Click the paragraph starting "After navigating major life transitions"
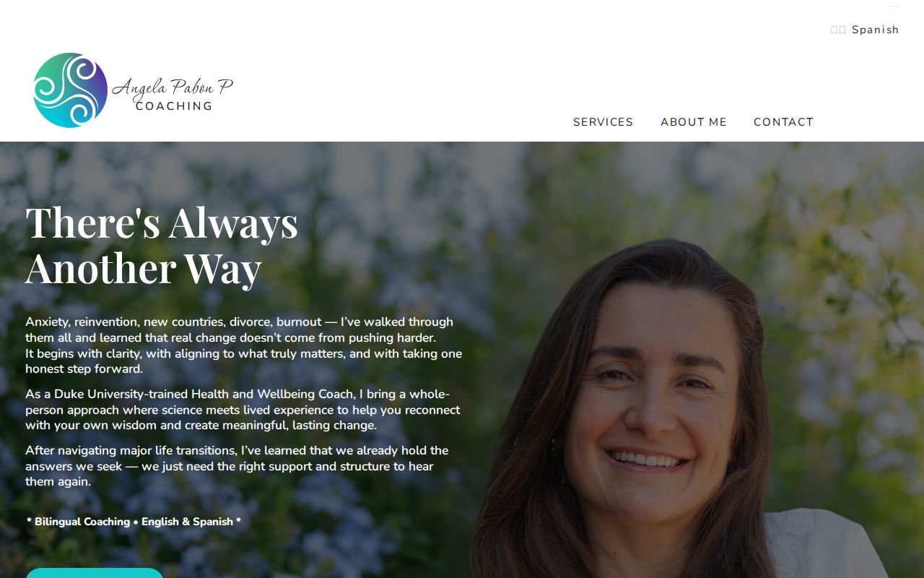The width and height of the screenshot is (924, 578). pos(237,466)
